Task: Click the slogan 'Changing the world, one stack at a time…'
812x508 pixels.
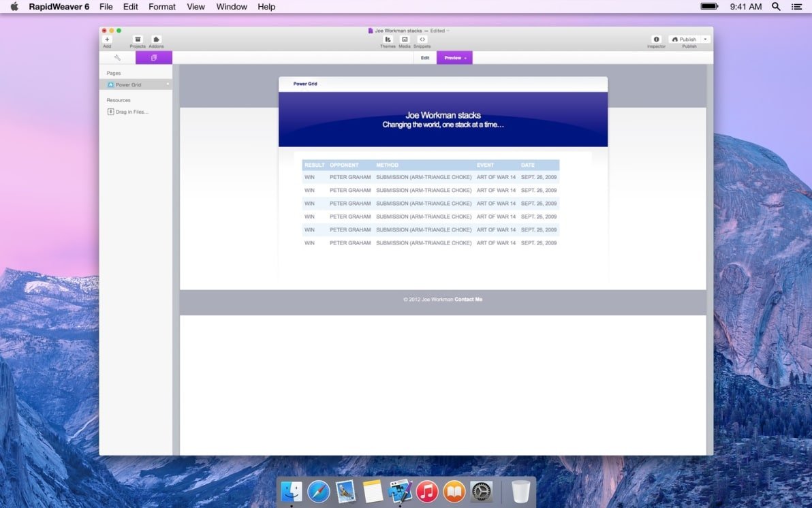Action: (443, 125)
